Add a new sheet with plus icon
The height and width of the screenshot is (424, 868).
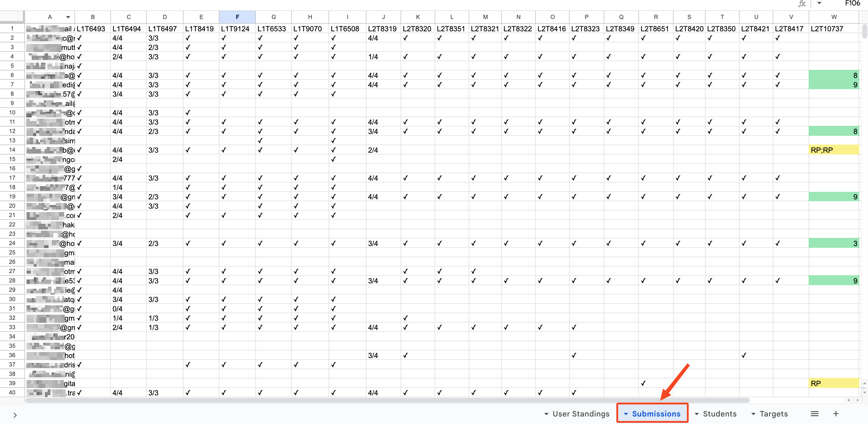[x=836, y=413]
